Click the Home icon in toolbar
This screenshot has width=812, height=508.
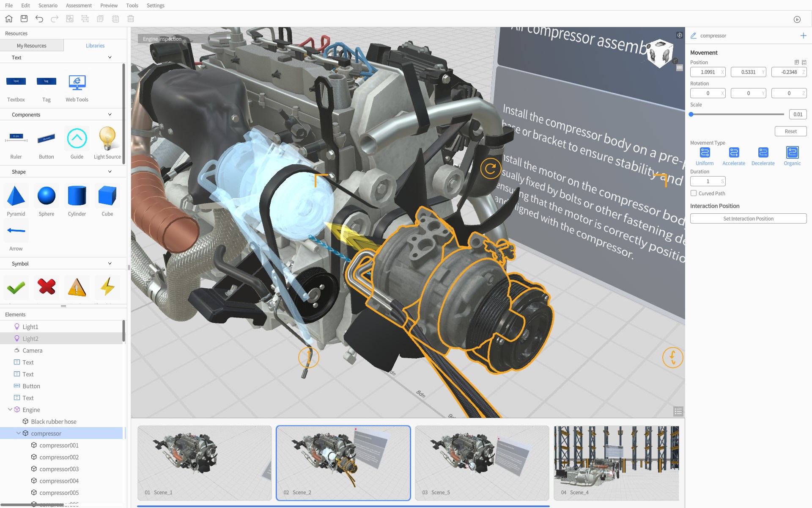[x=9, y=19]
